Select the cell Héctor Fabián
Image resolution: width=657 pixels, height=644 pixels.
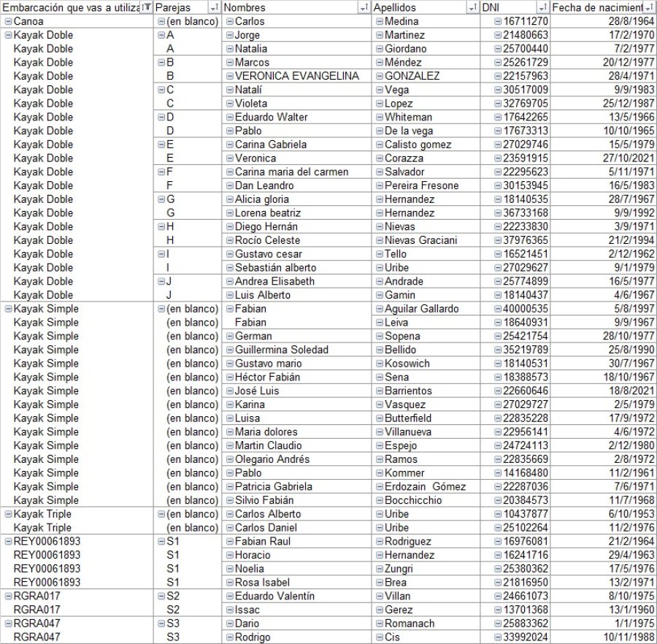296,377
